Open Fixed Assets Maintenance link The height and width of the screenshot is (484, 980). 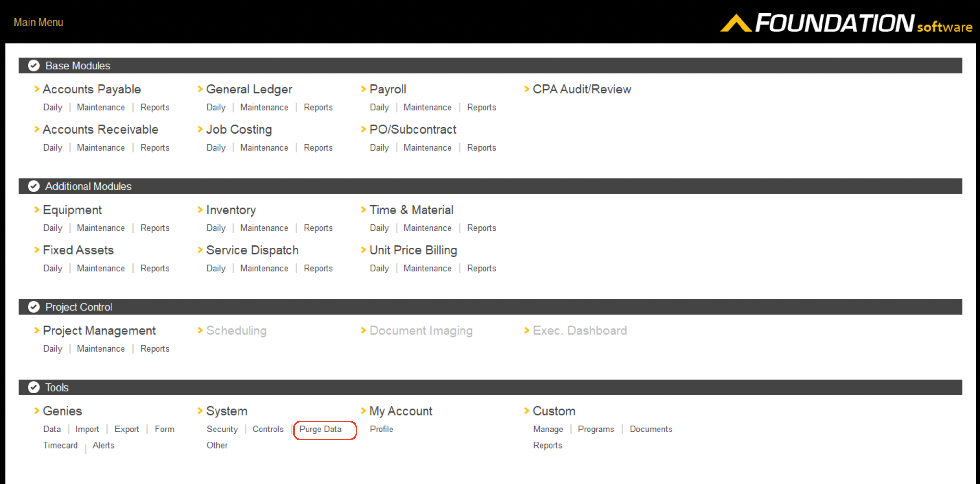[101, 269]
